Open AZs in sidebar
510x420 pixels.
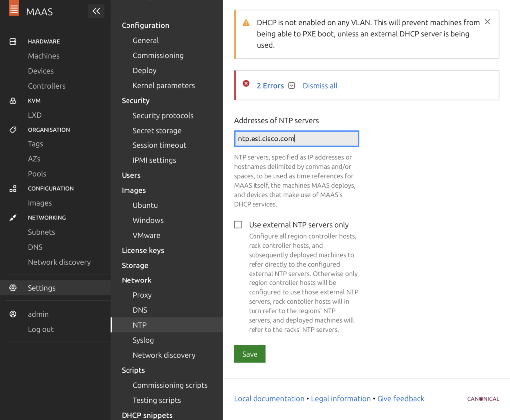[34, 159]
